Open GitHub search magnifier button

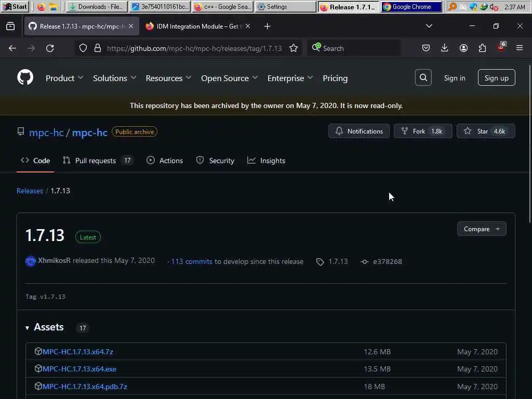pos(423,78)
